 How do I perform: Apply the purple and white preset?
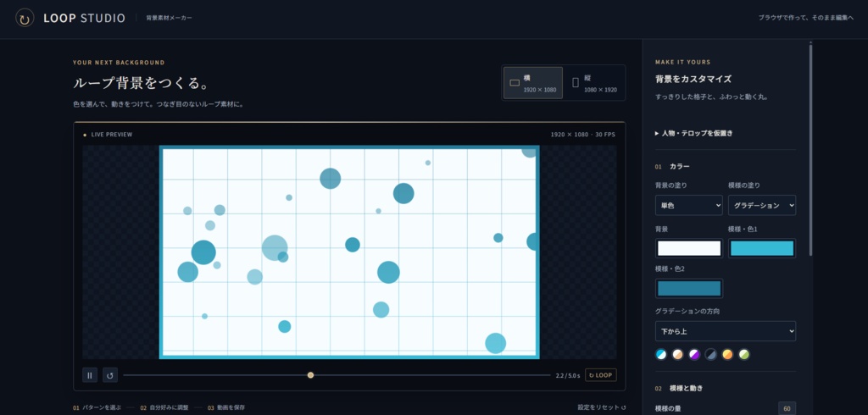pyautogui.click(x=694, y=355)
